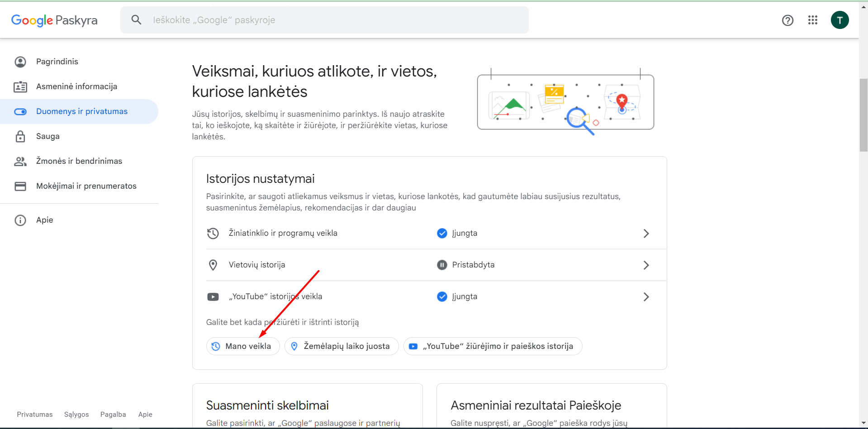Click the activity illustration image
Viewport: 868px width, 429px height.
(565, 101)
